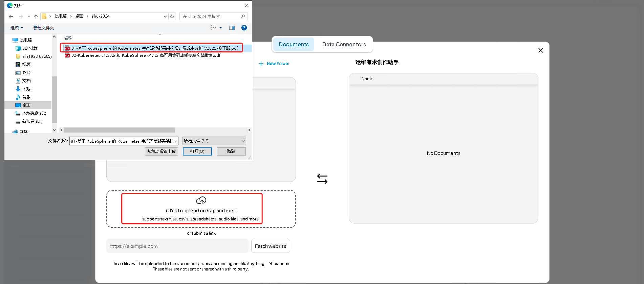The height and width of the screenshot is (284, 644).
Task: Cancel the dialog with 取消
Action: pyautogui.click(x=231, y=151)
